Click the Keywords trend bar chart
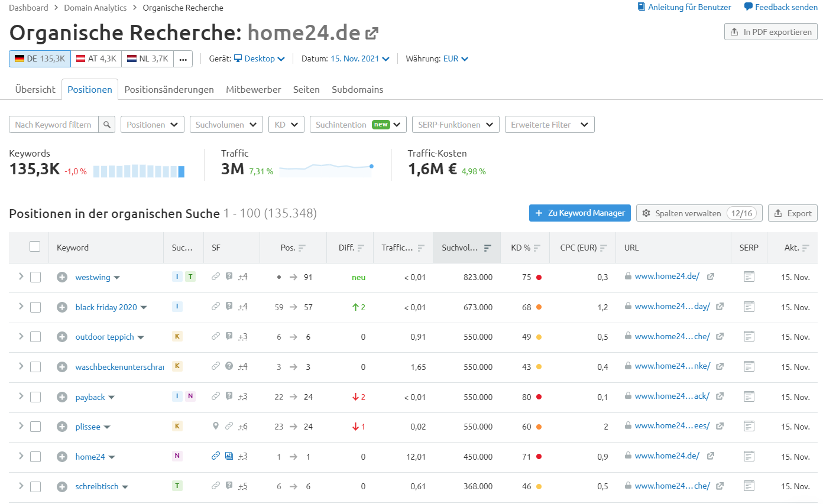The height and width of the screenshot is (504, 823). (139, 171)
